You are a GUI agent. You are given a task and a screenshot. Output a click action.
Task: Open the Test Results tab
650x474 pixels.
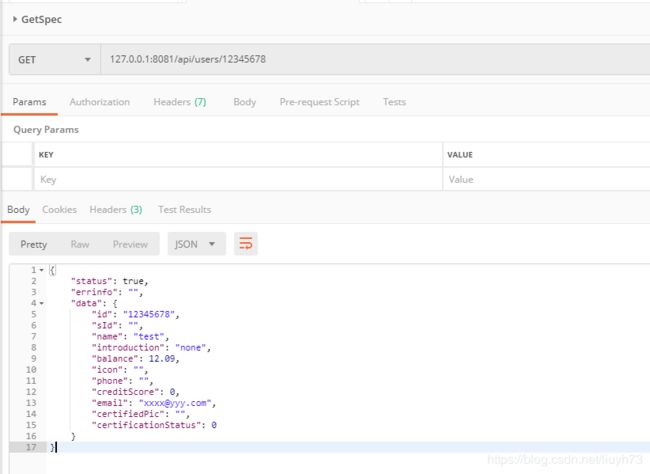184,210
